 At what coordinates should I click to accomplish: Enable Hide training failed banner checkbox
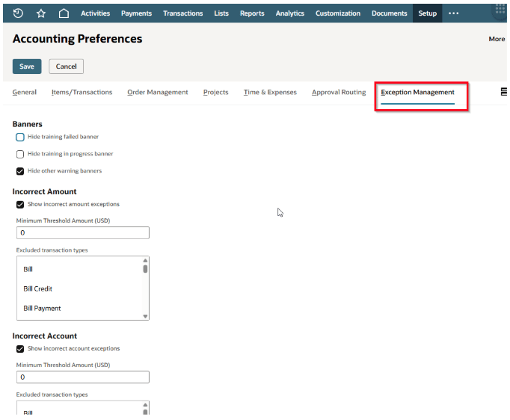click(20, 138)
